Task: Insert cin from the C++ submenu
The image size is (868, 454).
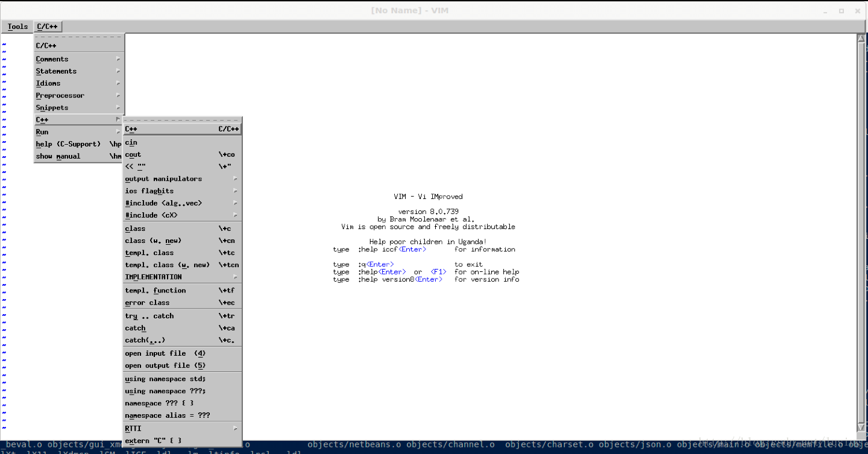Action: point(182,143)
